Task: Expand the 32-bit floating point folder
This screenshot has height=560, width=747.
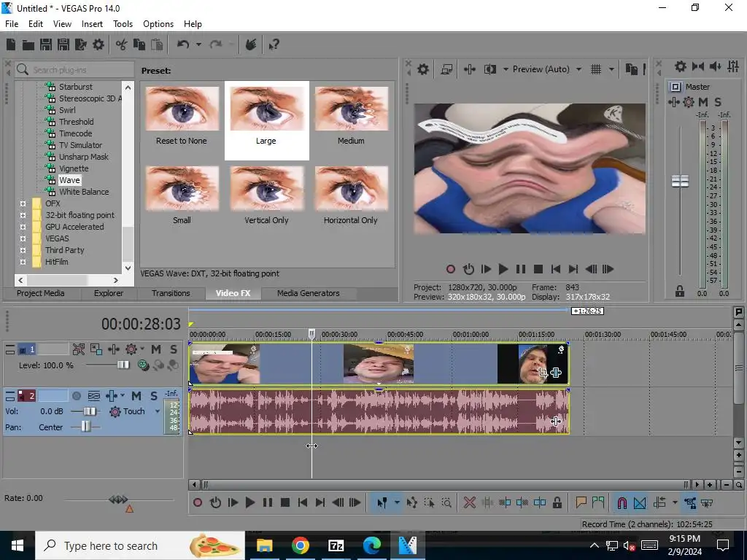Action: coord(23,215)
